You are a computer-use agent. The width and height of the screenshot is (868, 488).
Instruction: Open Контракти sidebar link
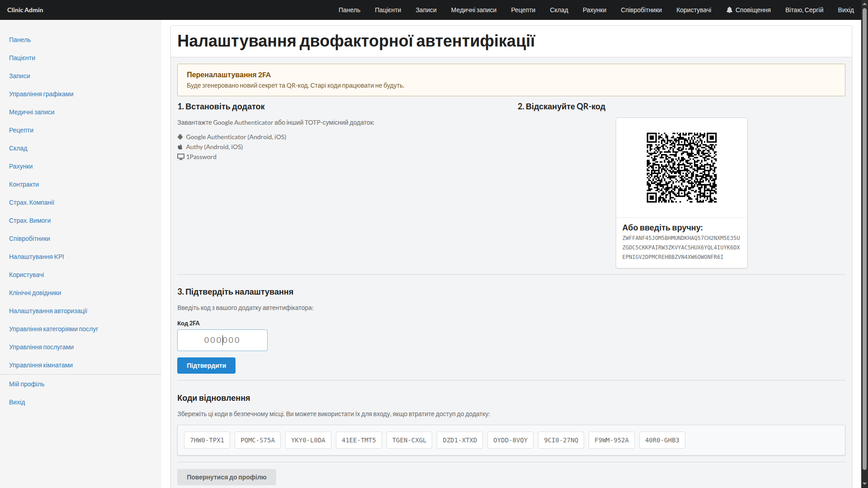click(x=24, y=184)
